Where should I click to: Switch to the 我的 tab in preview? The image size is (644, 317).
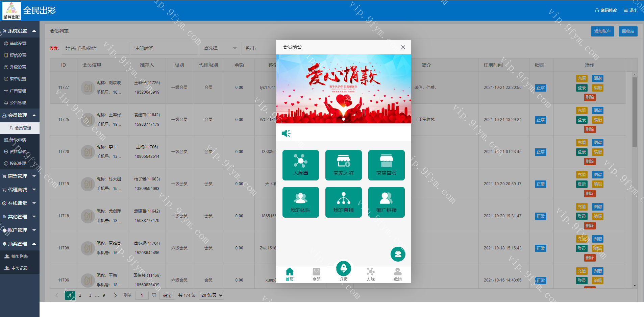[397, 274]
